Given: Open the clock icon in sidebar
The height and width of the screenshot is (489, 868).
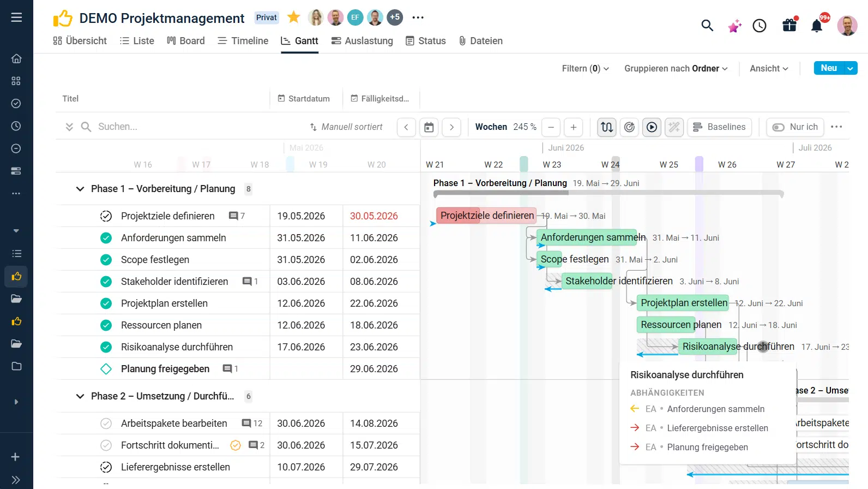Looking at the screenshot, I should (x=16, y=126).
